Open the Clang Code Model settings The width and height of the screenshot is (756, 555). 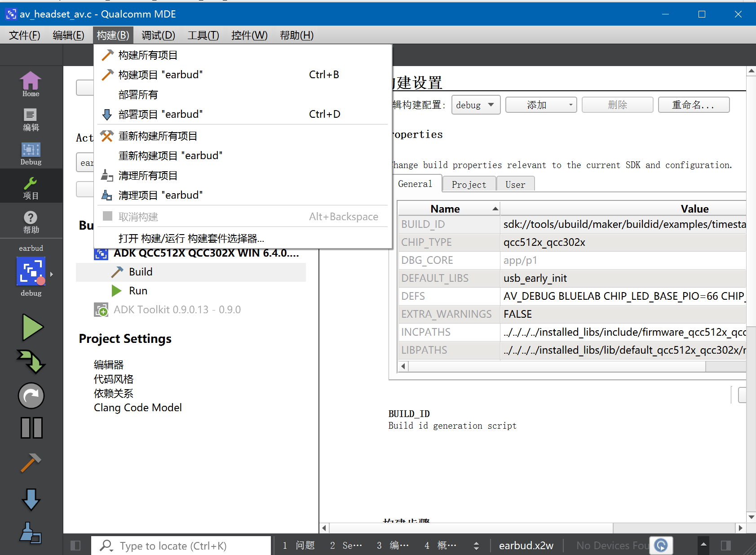pos(137,408)
